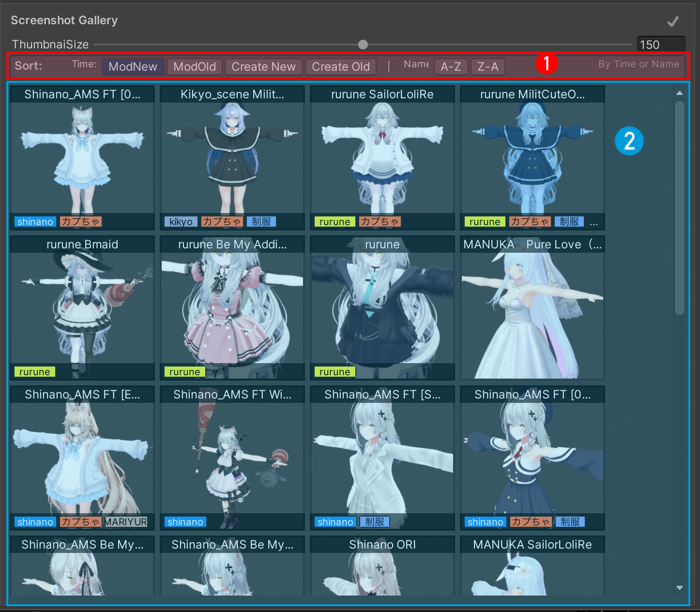Click the MARIYUR tag on Shinano thumbnail
The image size is (700, 612).
(x=126, y=522)
